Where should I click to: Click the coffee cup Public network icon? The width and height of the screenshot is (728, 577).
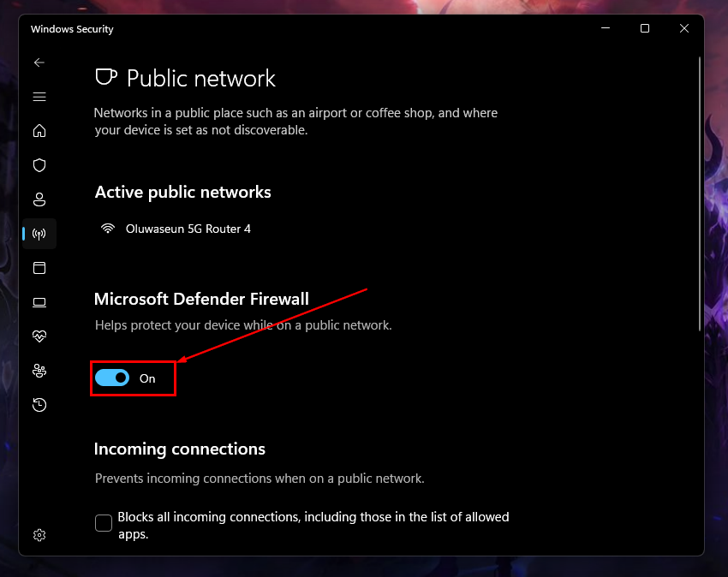[106, 78]
